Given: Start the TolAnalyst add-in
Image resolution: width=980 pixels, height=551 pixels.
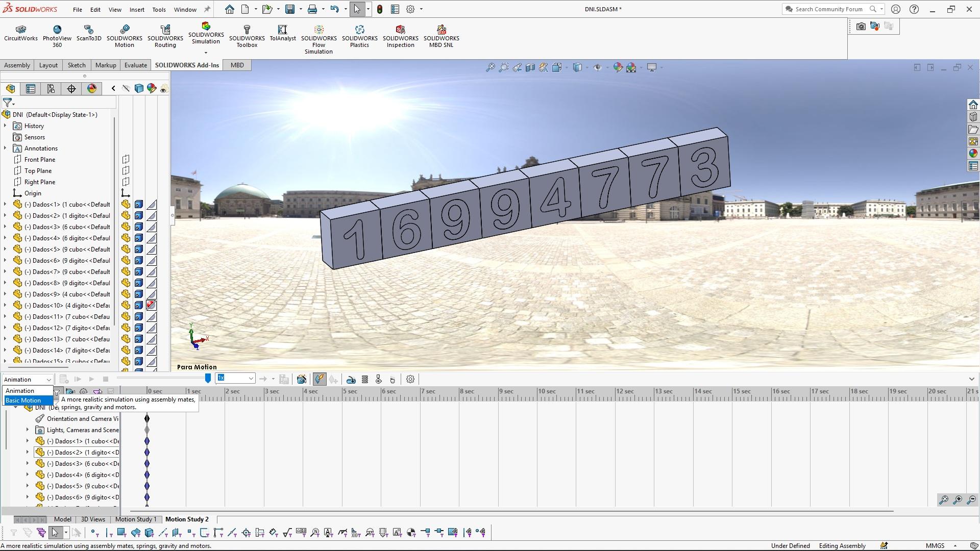Looking at the screenshot, I should click(x=283, y=33).
